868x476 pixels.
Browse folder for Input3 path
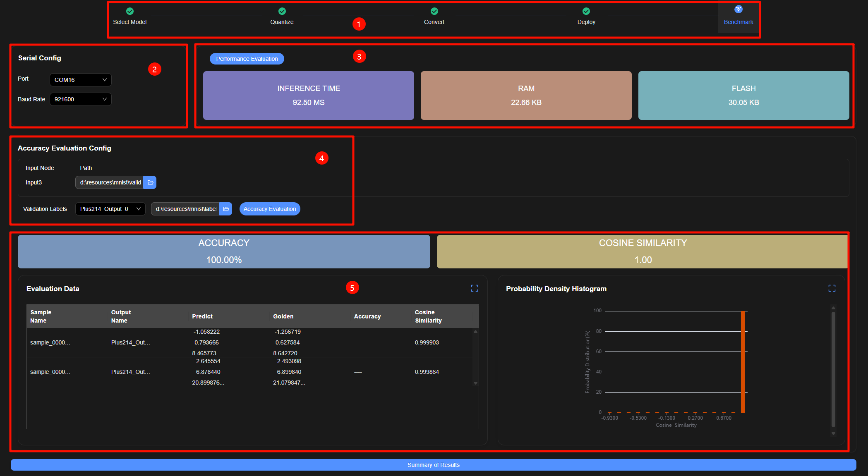click(x=150, y=182)
